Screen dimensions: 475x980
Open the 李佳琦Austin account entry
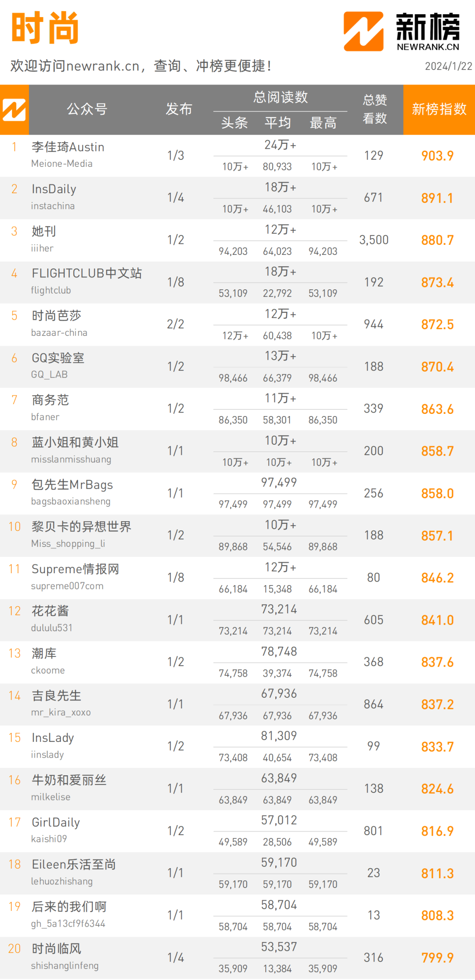68,147
